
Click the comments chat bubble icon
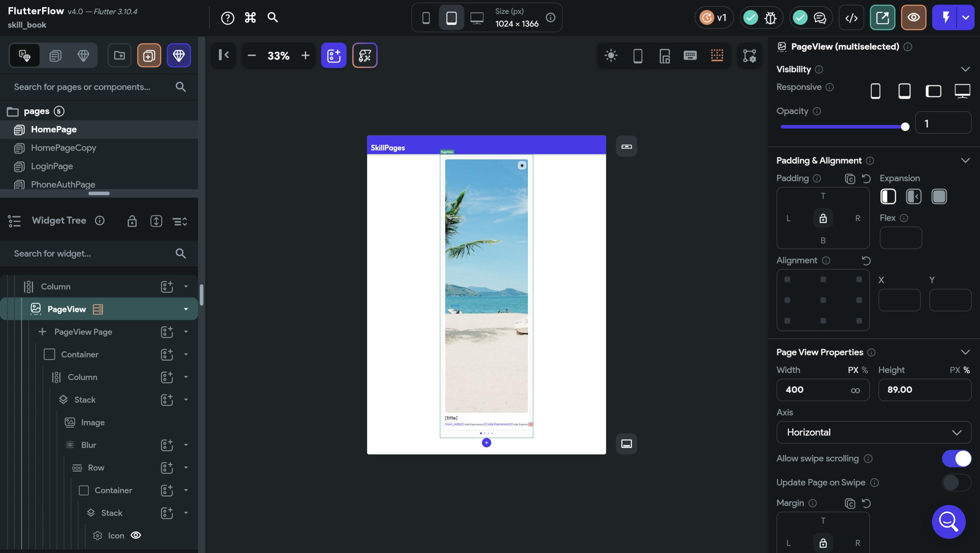pyautogui.click(x=819, y=18)
